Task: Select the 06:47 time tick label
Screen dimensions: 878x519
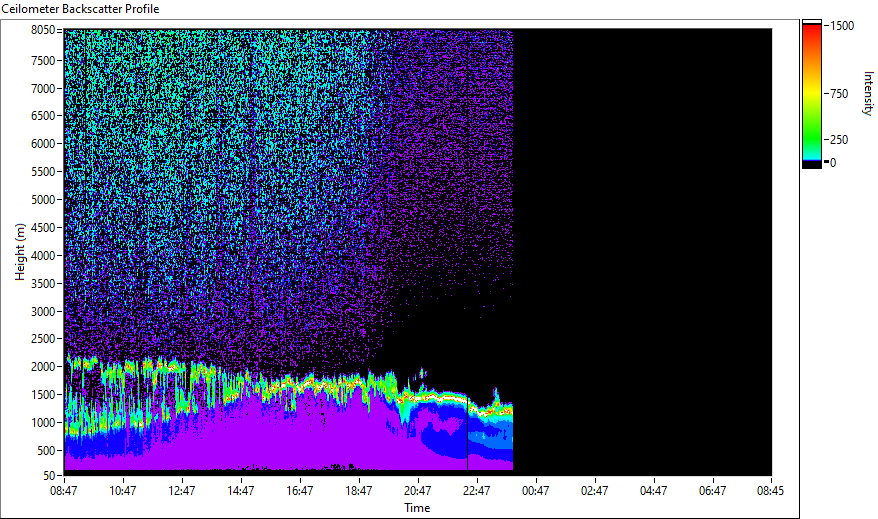Action: pyautogui.click(x=712, y=491)
